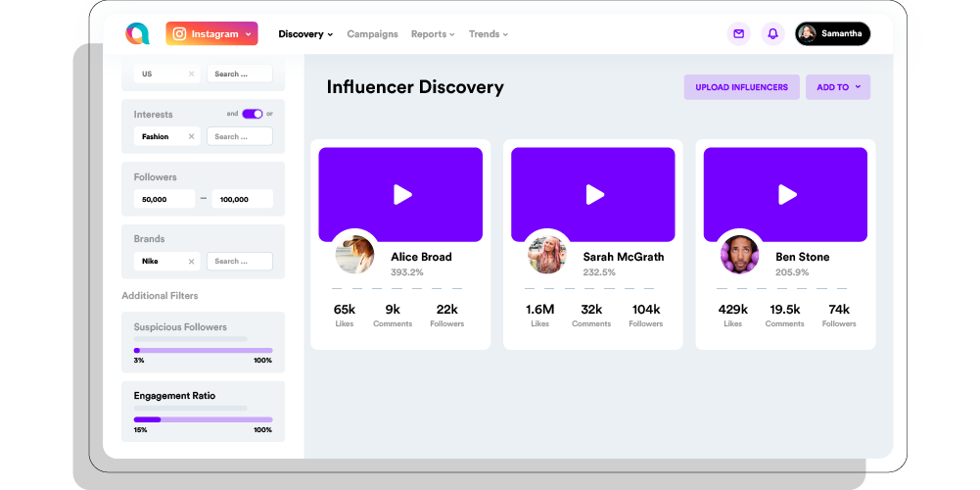Remove the US location filter
Screen dimensions: 980x490
tap(191, 73)
